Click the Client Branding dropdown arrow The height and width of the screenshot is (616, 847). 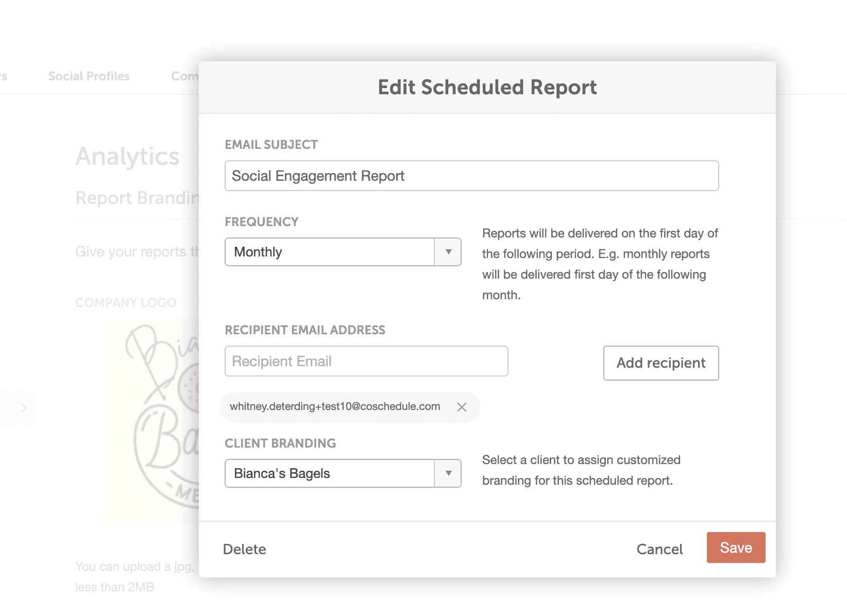coord(448,473)
